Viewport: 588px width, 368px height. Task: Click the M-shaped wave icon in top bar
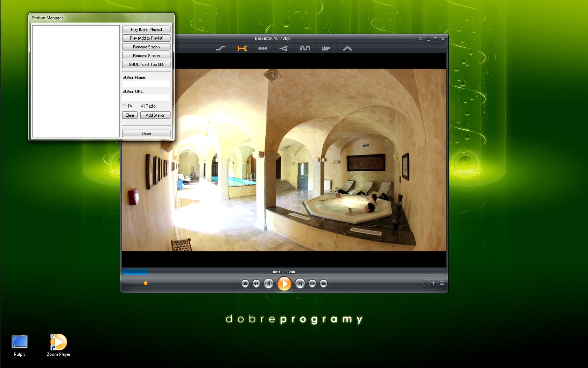click(305, 48)
